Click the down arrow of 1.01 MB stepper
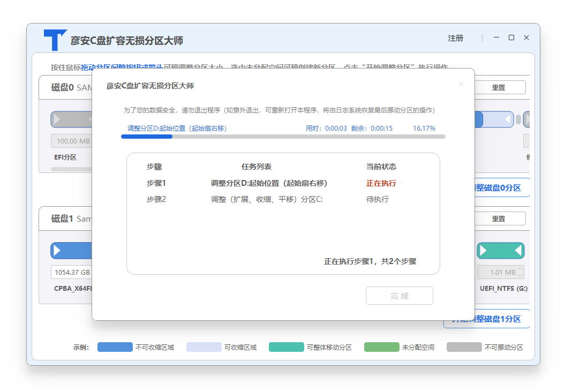Viewport: 565px width, 392px height. point(520,276)
